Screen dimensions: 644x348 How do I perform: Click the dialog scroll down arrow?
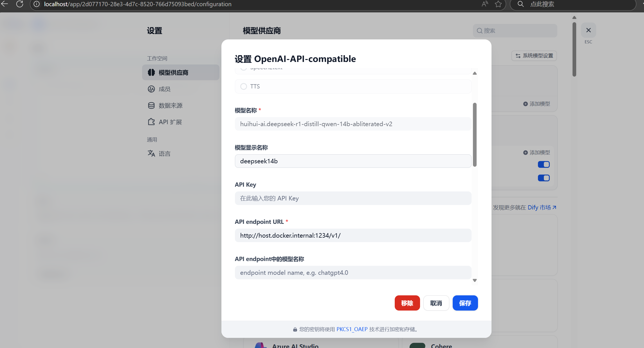[475, 280]
